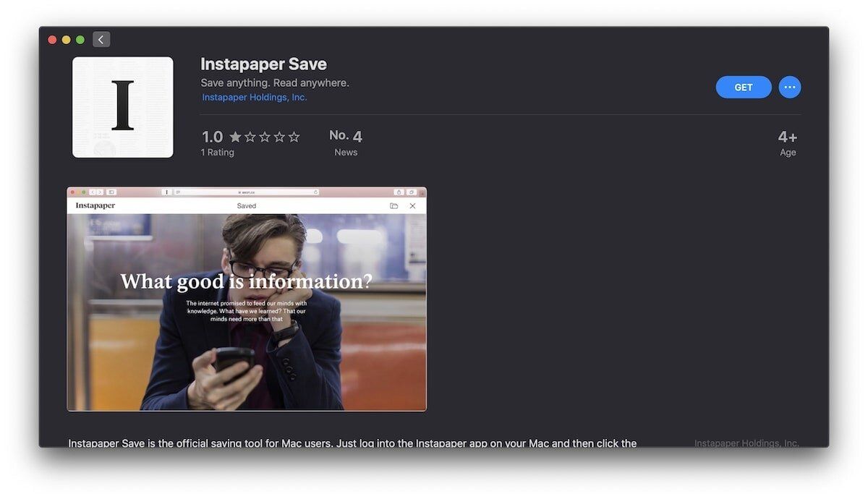
Task: Click the back chevron to return to previous page
Action: point(101,39)
